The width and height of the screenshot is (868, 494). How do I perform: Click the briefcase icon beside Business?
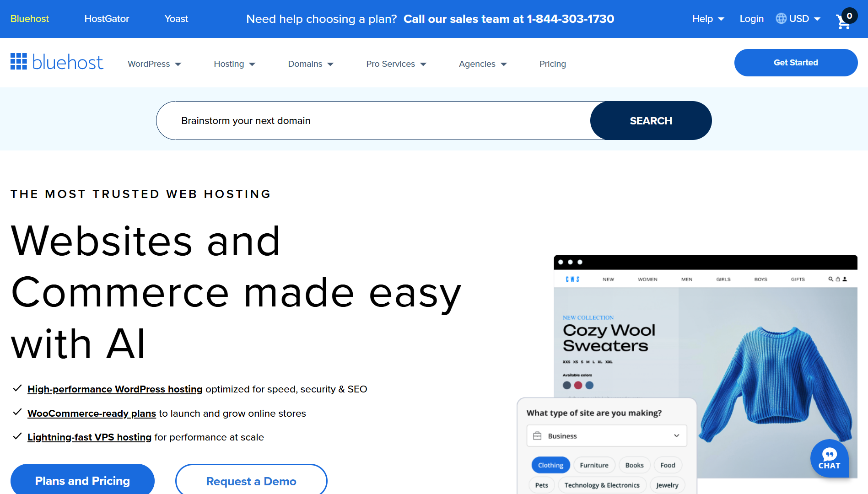[x=537, y=436]
